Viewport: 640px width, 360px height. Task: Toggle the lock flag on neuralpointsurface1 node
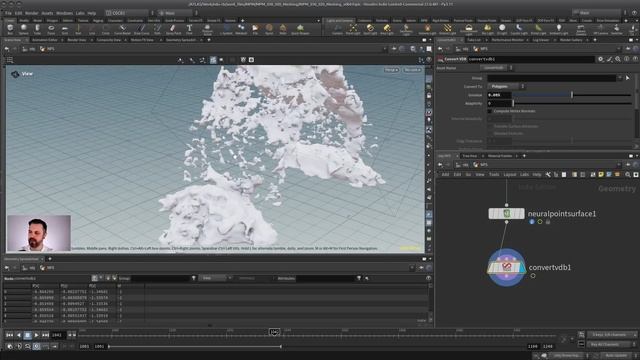548,222
